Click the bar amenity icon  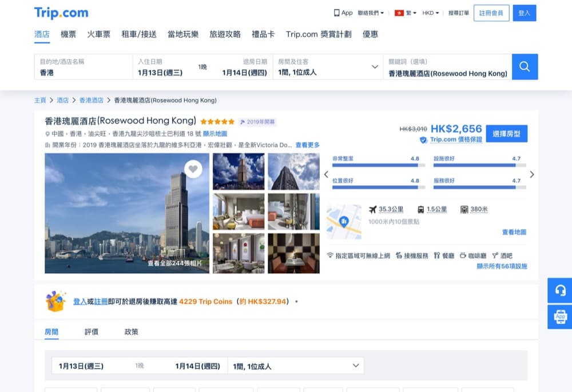point(495,255)
